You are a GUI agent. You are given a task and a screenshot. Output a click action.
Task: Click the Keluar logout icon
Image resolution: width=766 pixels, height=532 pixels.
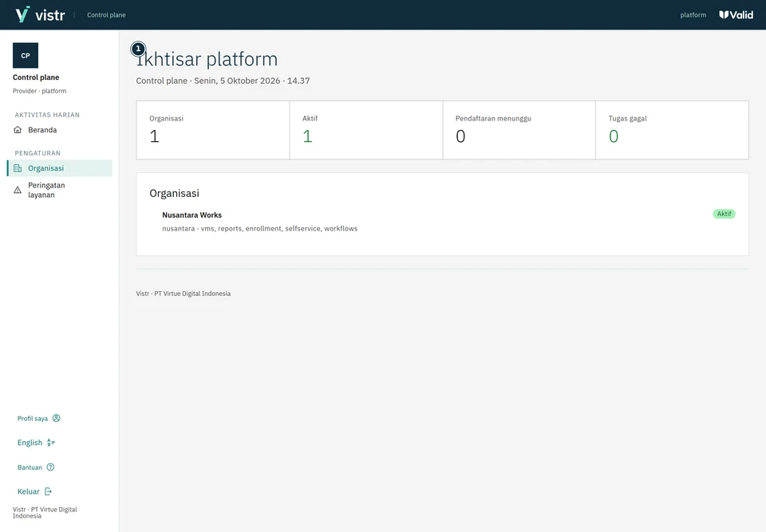(48, 491)
